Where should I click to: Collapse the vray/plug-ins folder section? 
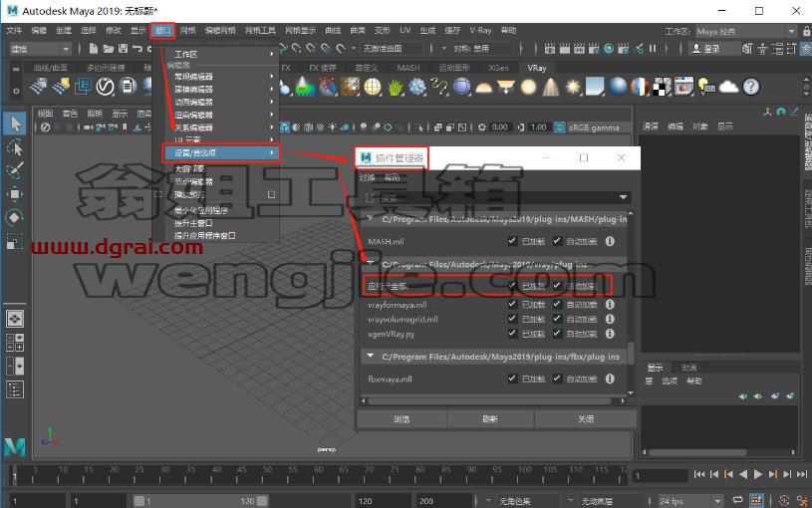click(370, 264)
